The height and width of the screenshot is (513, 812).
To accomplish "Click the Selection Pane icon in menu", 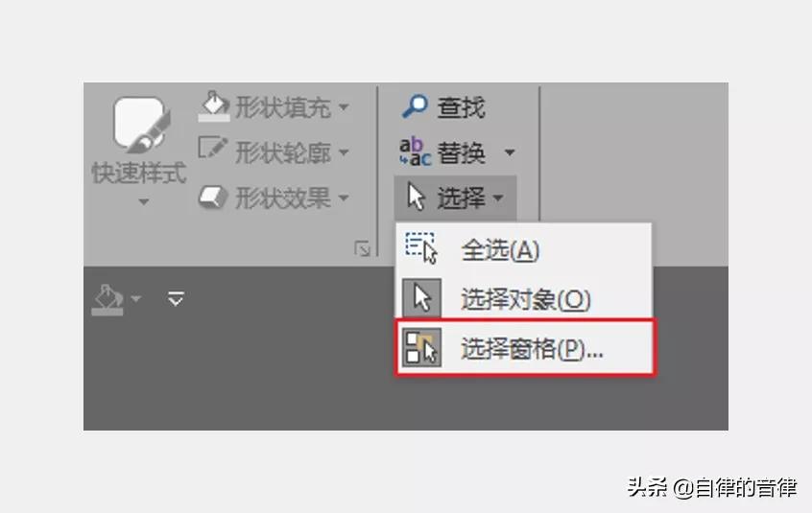I will point(422,347).
